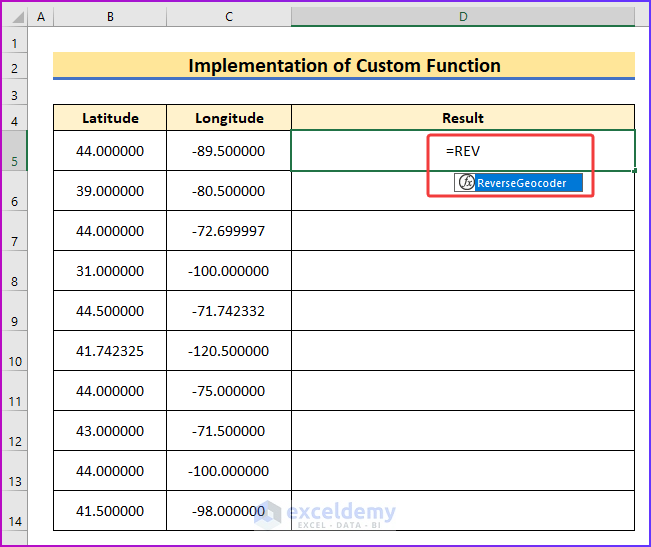This screenshot has width=651, height=547.
Task: Click the select-all corner triangle
Action: coord(17,17)
